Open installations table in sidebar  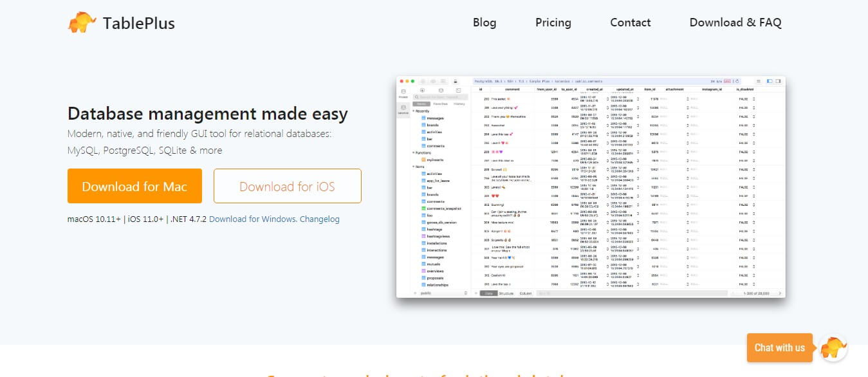tap(437, 243)
